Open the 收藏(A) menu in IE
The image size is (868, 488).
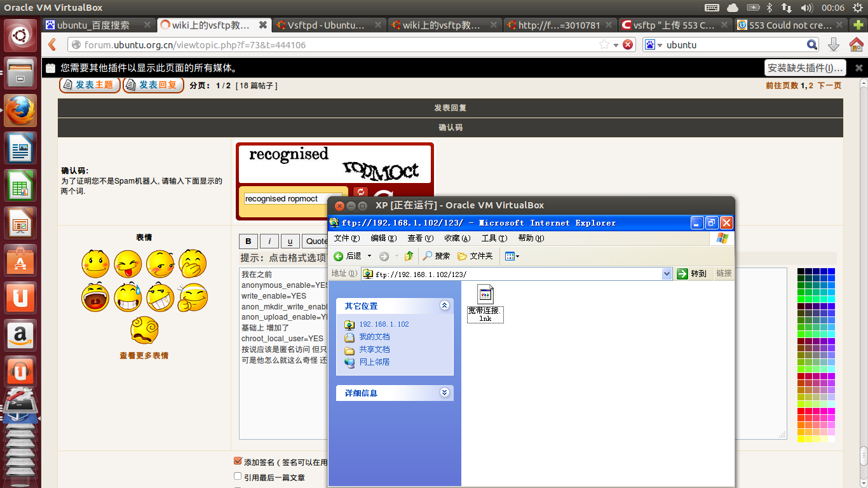[457, 238]
